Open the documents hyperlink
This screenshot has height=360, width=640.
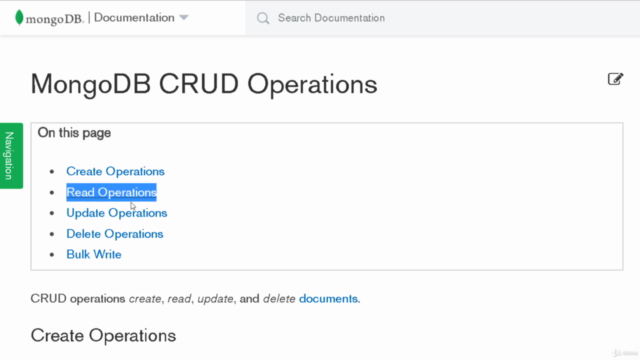coord(328,299)
